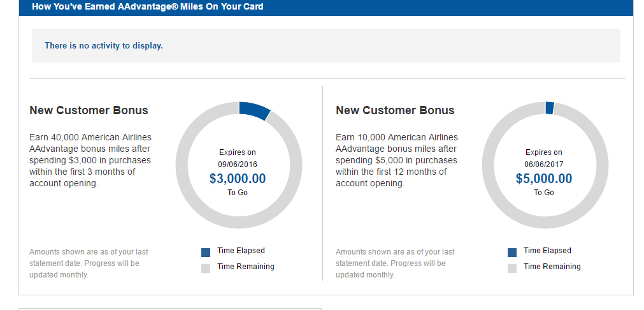Click the $5,000.00 To Go amount

pos(544,179)
